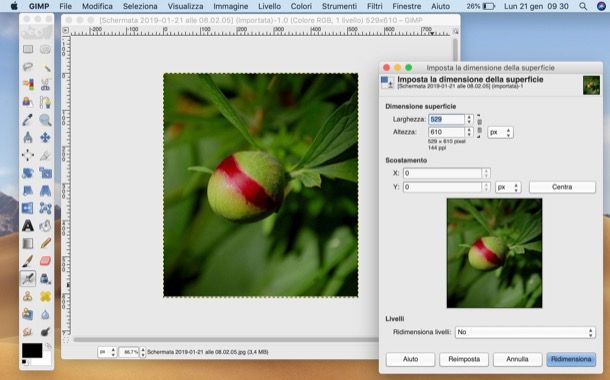This screenshot has width=610, height=380.
Task: Select the Blur/Sharpen droplet tool
Action: click(x=45, y=314)
